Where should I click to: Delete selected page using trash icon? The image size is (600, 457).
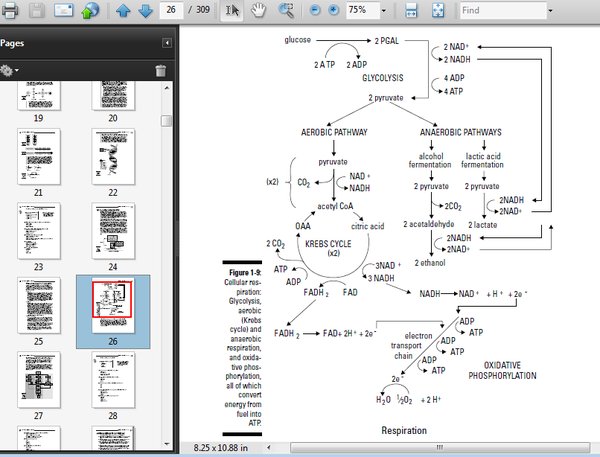(x=160, y=70)
